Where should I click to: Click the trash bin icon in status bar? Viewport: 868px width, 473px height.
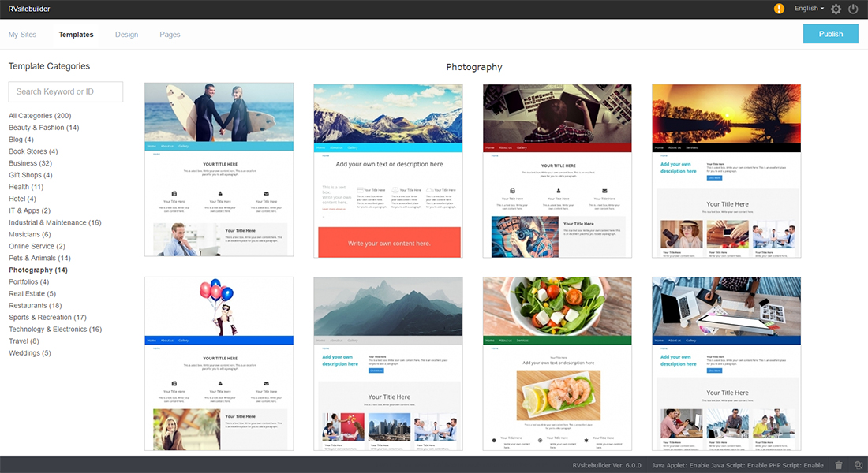coord(839,465)
